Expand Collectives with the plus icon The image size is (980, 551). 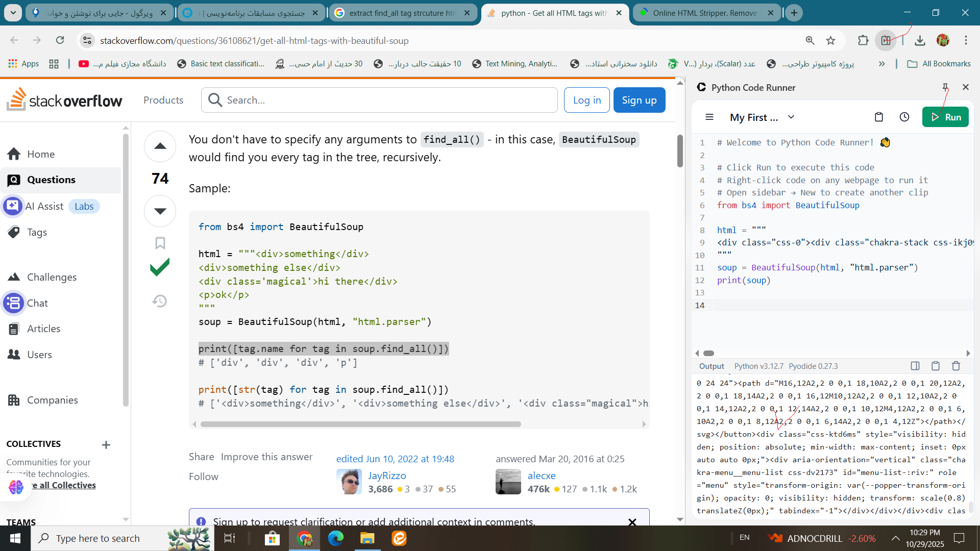(x=106, y=445)
